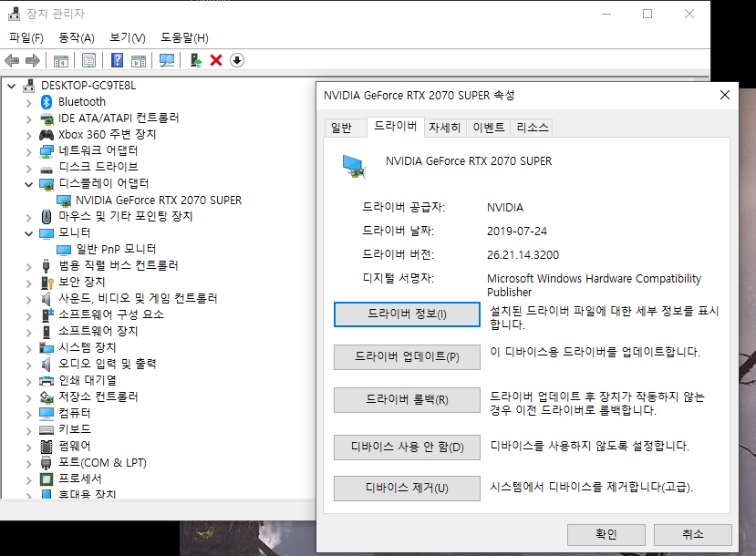Image resolution: width=756 pixels, height=556 pixels.
Task: Click the 보안 장치 key icon
Action: tap(47, 283)
